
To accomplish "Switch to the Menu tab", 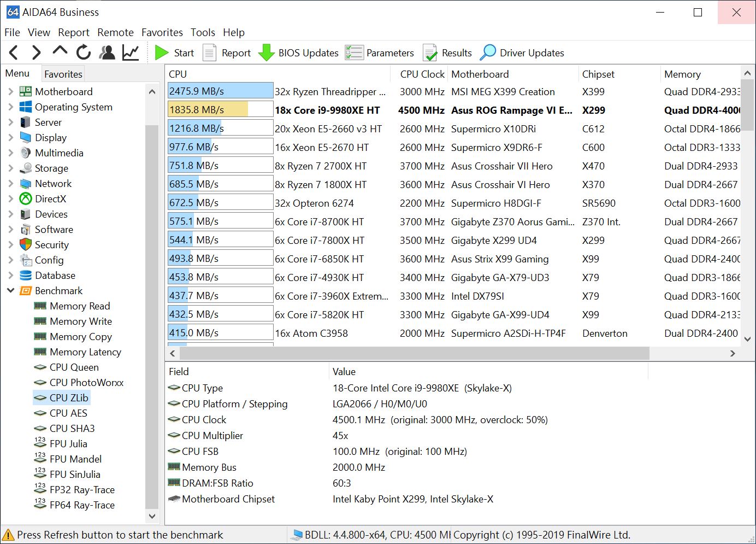I will coord(17,73).
